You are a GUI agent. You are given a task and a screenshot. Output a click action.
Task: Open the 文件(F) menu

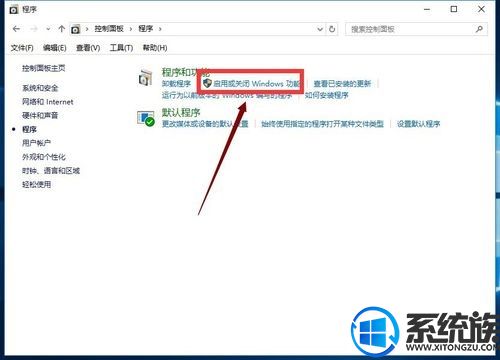point(22,48)
